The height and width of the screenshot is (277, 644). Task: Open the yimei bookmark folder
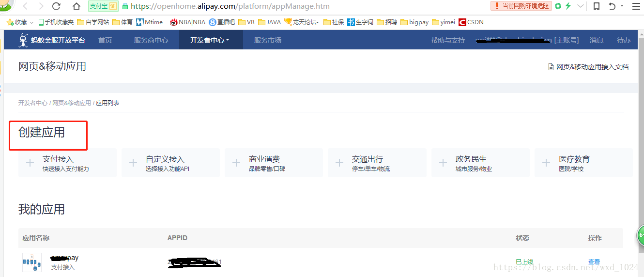point(444,22)
